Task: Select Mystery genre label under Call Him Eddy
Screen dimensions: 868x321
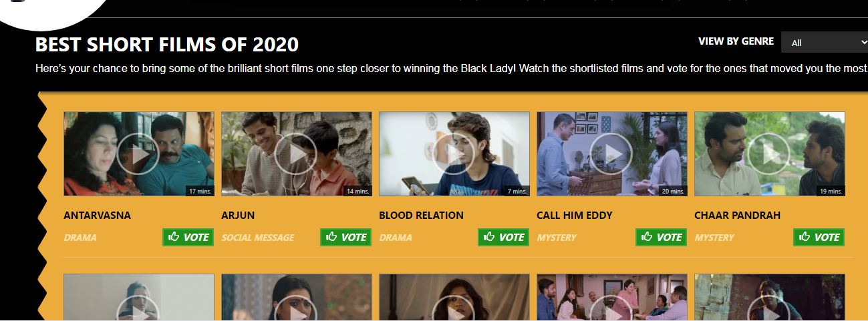Action: coord(557,238)
